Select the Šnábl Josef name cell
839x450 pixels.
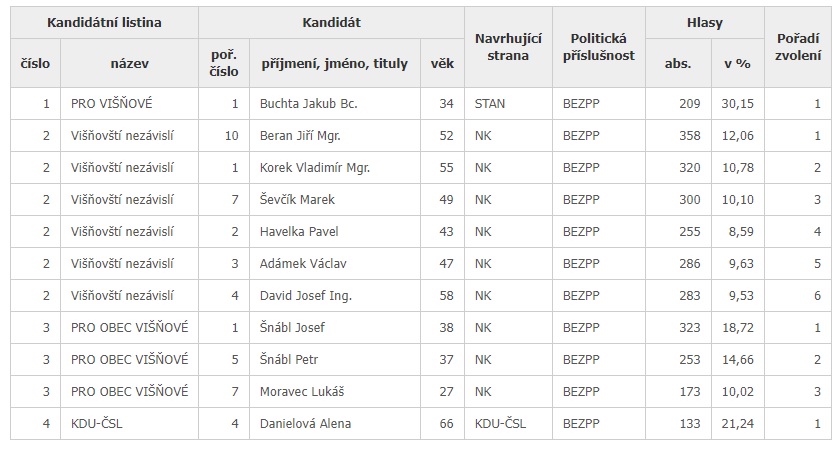point(335,327)
